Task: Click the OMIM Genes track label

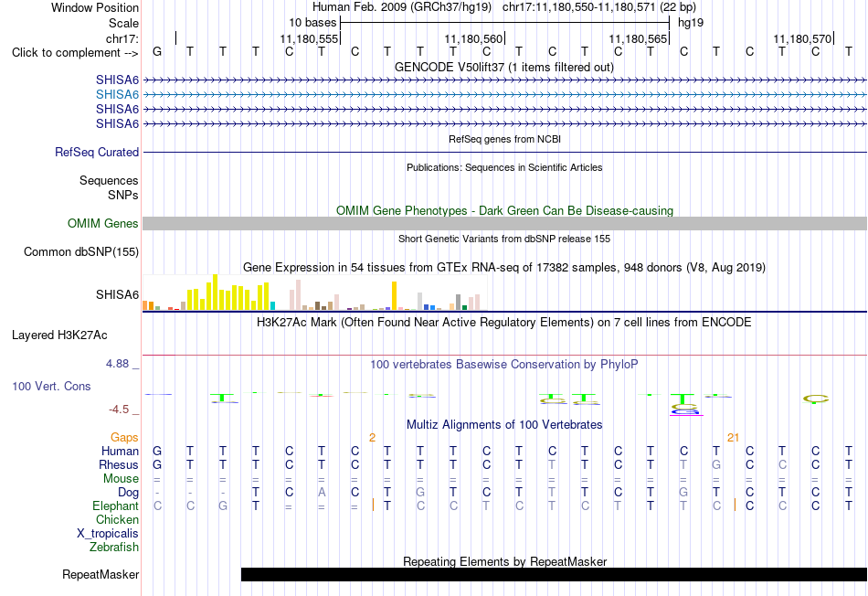Action: click(103, 223)
